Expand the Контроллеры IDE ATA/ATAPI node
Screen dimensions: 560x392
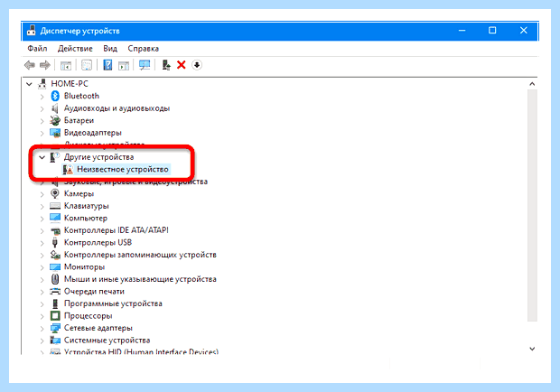click(x=42, y=230)
